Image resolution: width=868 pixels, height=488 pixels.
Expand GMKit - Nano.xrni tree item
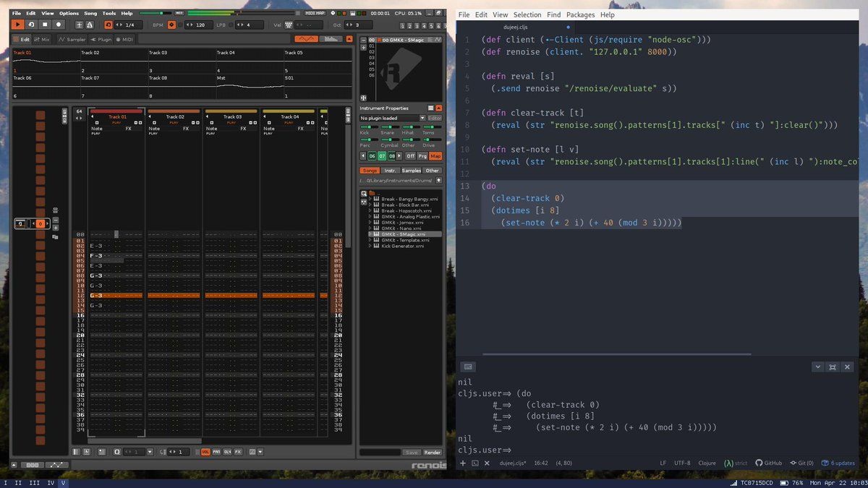click(x=370, y=228)
